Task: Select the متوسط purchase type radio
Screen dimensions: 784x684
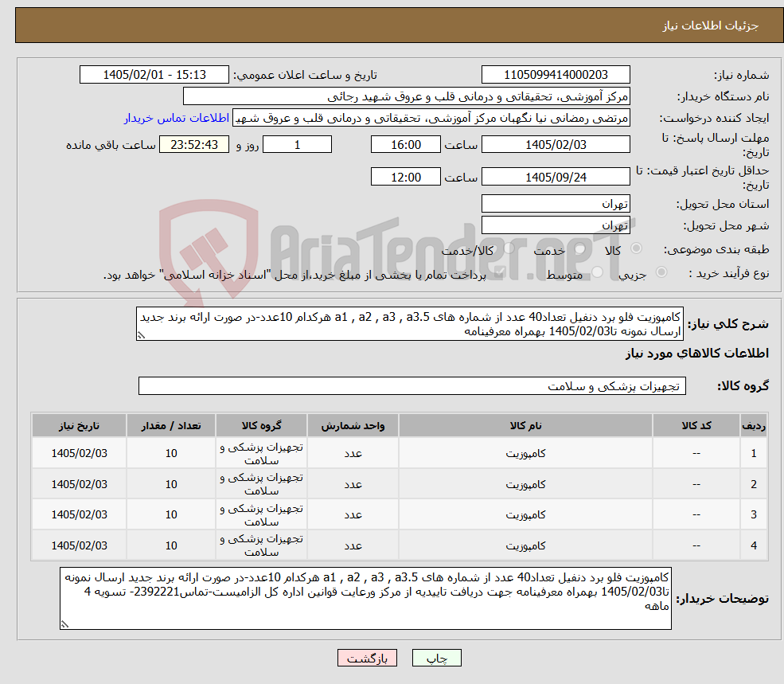Action: [x=597, y=272]
